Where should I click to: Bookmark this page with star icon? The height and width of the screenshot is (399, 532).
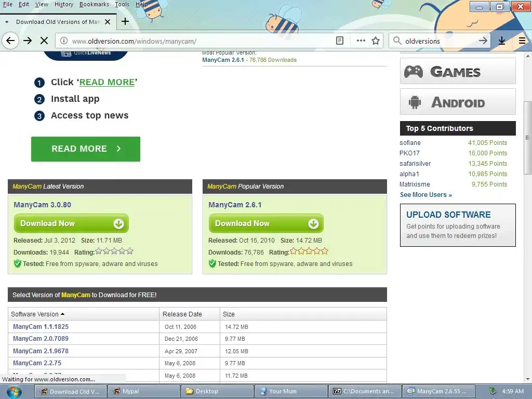pos(376,41)
